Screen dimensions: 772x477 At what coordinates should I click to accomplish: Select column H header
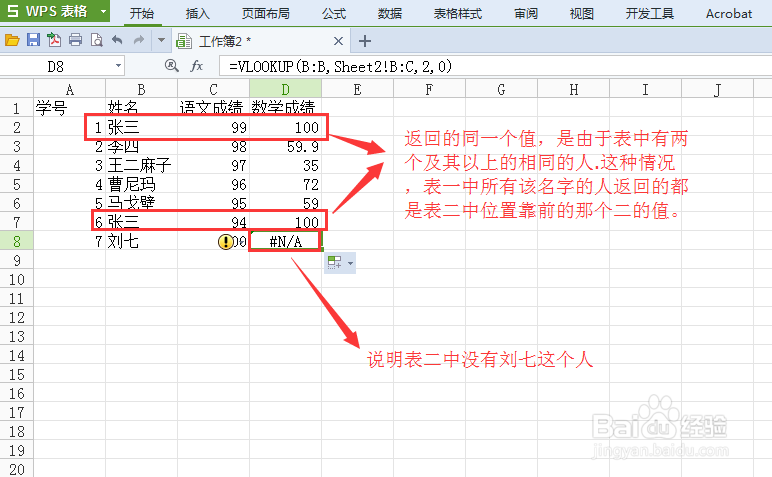click(x=574, y=89)
